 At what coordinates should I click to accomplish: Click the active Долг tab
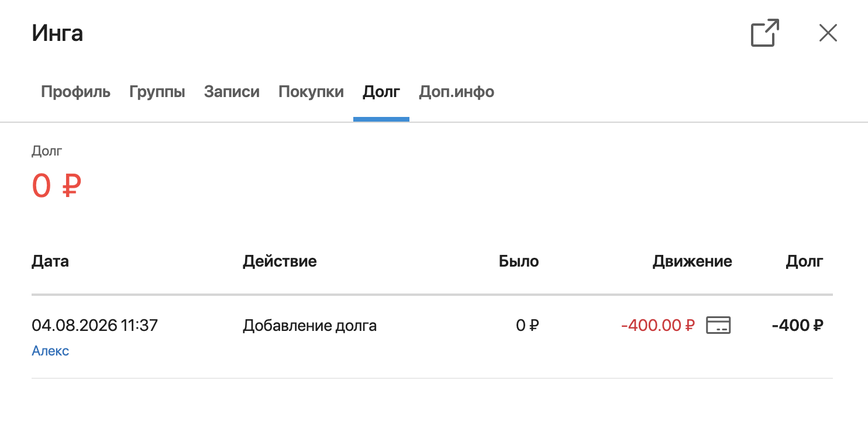pos(381,92)
